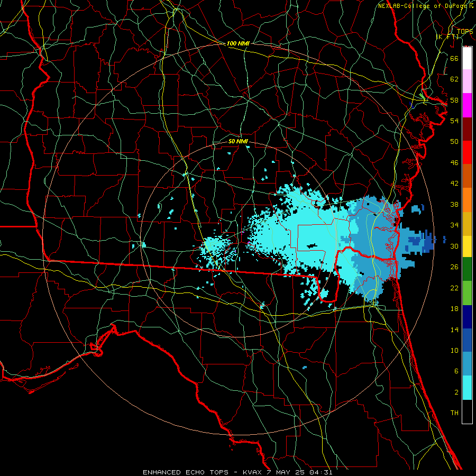This screenshot has height=476, width=476.
Task: Click the white 66 kft legend swatch
Action: pyautogui.click(x=467, y=58)
